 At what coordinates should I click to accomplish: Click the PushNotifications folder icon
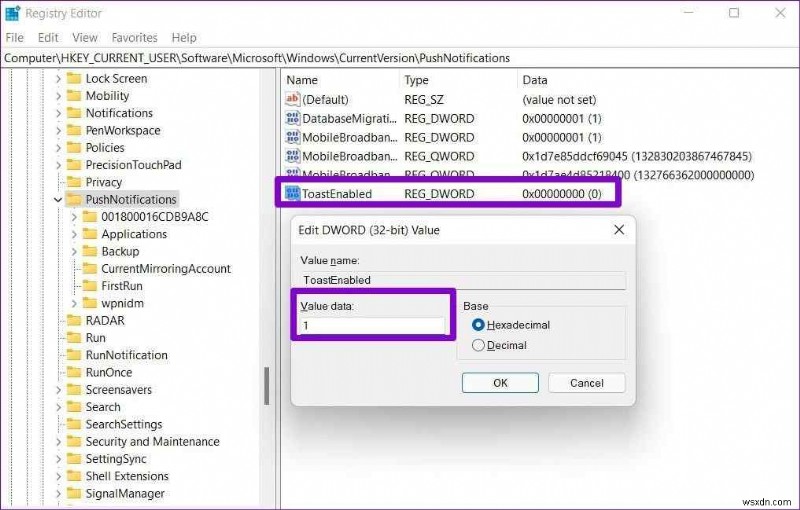pyautogui.click(x=74, y=200)
